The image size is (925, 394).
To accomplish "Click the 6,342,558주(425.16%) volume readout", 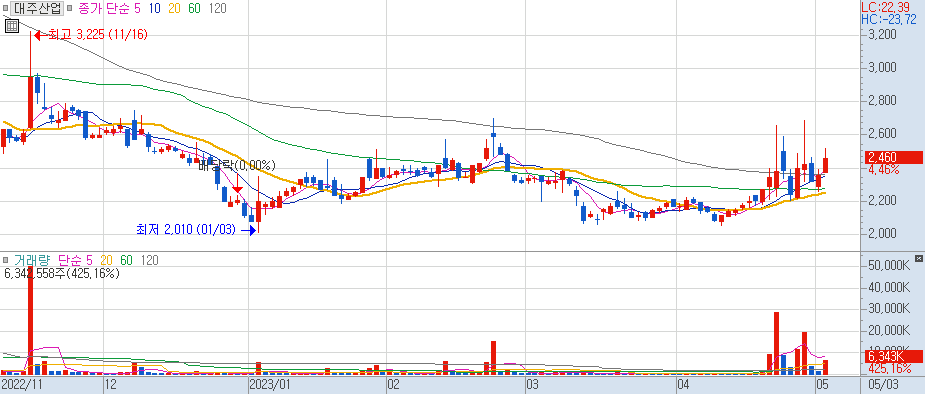I will click(x=62, y=274).
